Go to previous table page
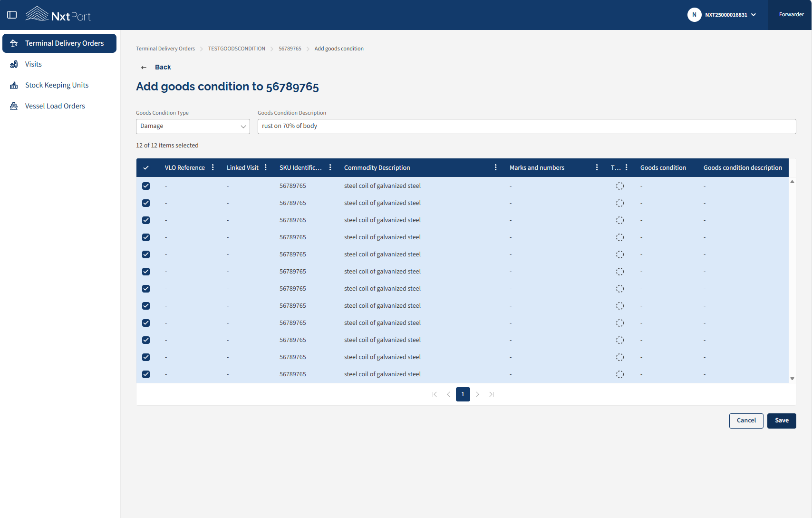Screen dimensions: 812x518 tap(448, 394)
